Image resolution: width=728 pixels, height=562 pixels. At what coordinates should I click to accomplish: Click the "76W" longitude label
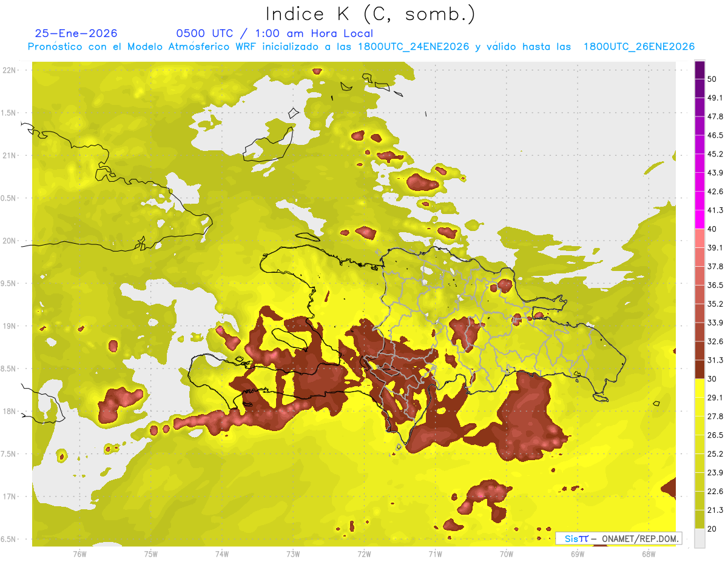79,554
